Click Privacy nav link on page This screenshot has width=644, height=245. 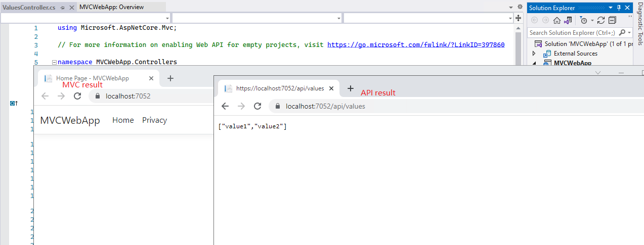point(154,120)
